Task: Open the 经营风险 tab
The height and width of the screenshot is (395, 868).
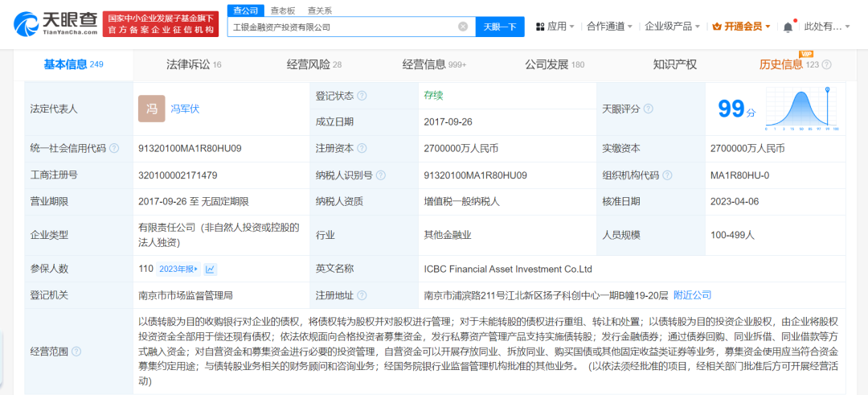Action: 314,65
